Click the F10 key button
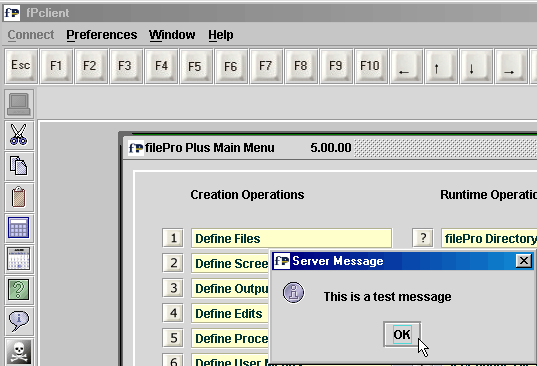The image size is (537, 366). pyautogui.click(x=371, y=66)
